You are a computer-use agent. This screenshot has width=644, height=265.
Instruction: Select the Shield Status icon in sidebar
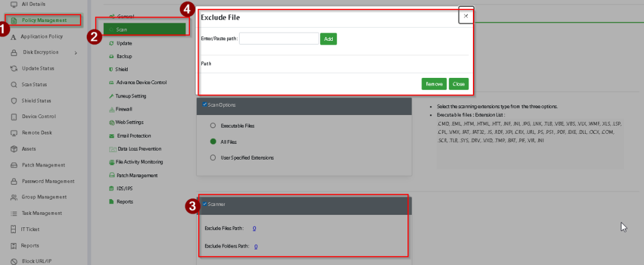coord(14,100)
